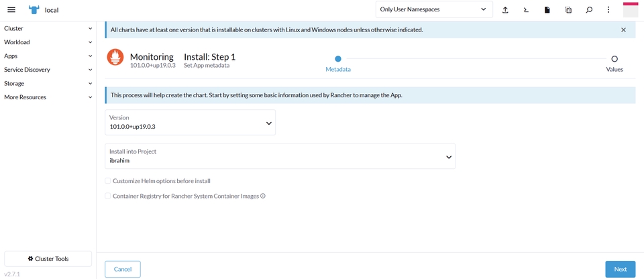644x279 pixels.
Task: Open the Version dropdown
Action: [190, 123]
